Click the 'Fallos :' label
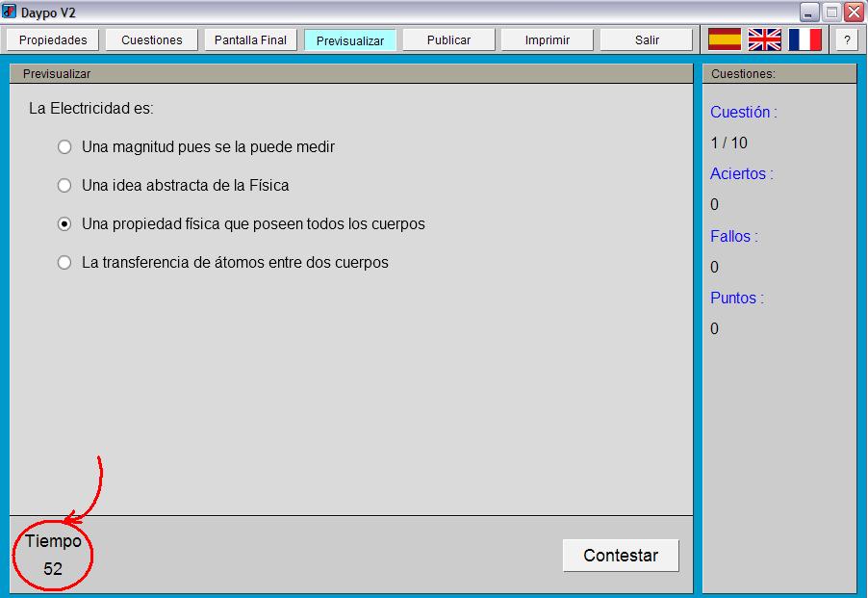Image resolution: width=868 pixels, height=598 pixels. pos(734,237)
